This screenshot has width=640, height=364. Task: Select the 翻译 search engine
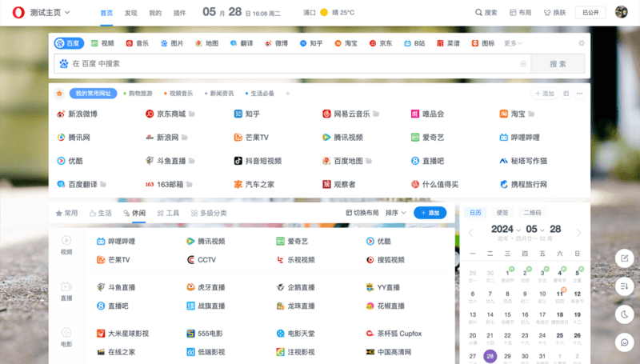[x=242, y=43]
